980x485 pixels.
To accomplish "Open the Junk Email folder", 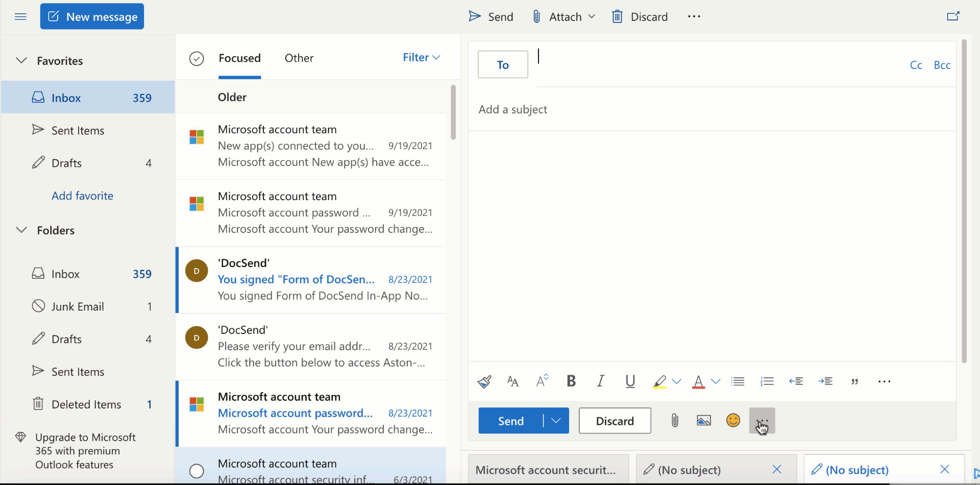I will click(78, 306).
